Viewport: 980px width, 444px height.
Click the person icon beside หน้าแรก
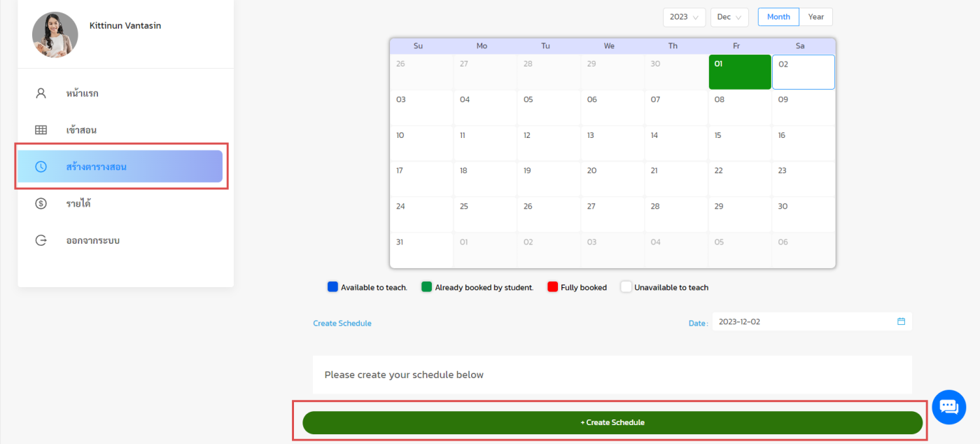tap(41, 93)
